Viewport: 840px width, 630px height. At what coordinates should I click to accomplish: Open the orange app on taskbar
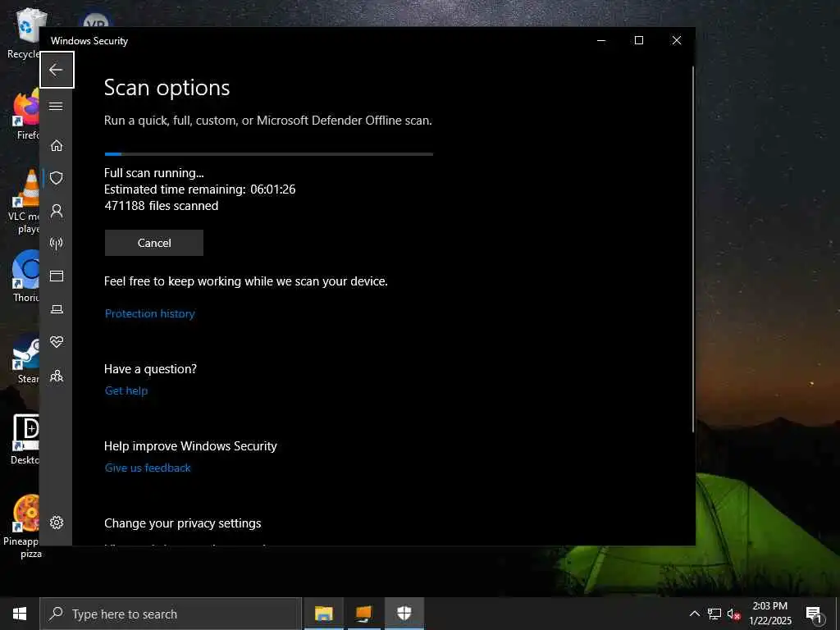[363, 614]
